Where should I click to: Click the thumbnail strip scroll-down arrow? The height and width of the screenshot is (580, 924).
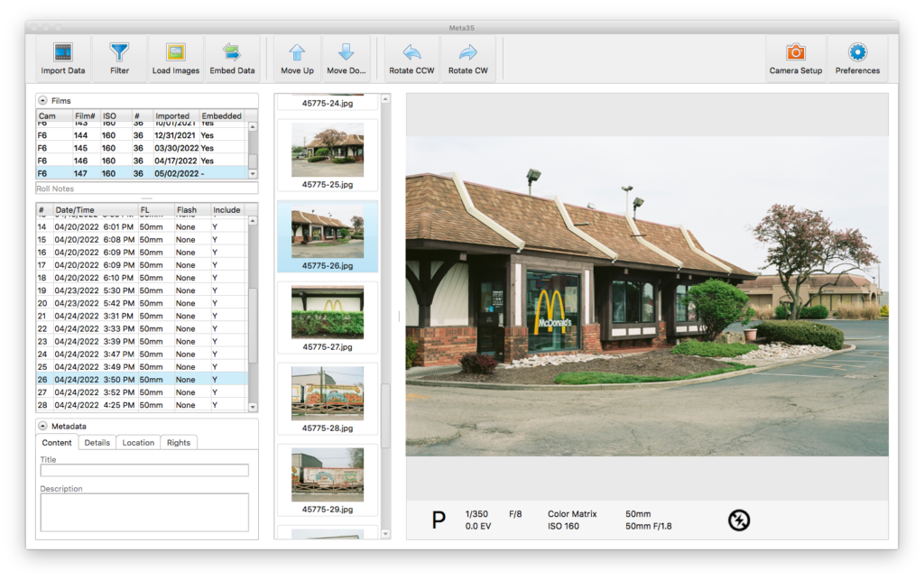385,534
